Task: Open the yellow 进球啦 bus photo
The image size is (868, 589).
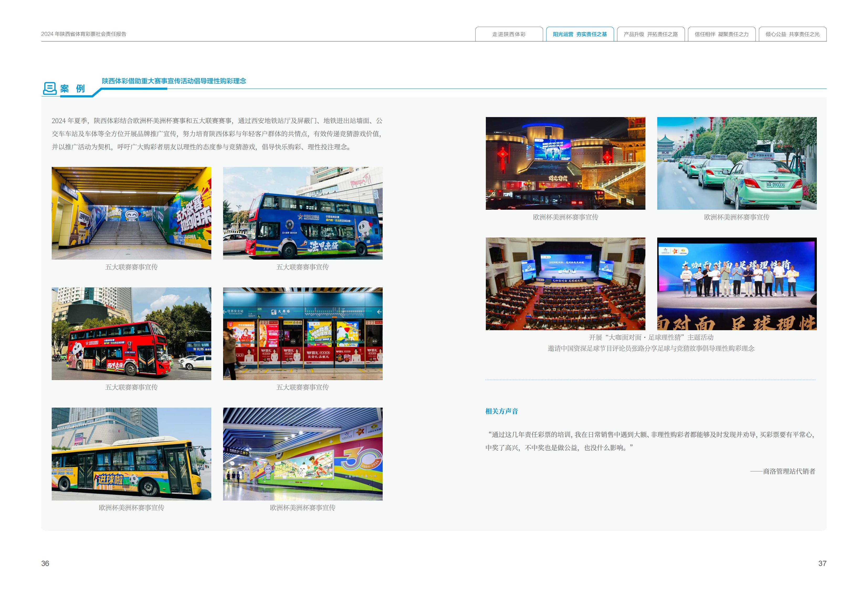Action: 131,454
